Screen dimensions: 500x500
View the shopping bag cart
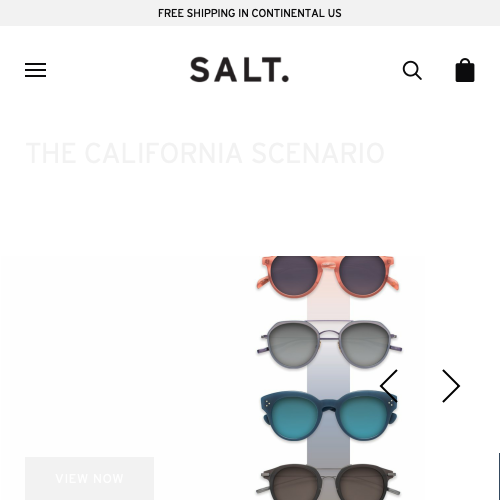point(465,70)
